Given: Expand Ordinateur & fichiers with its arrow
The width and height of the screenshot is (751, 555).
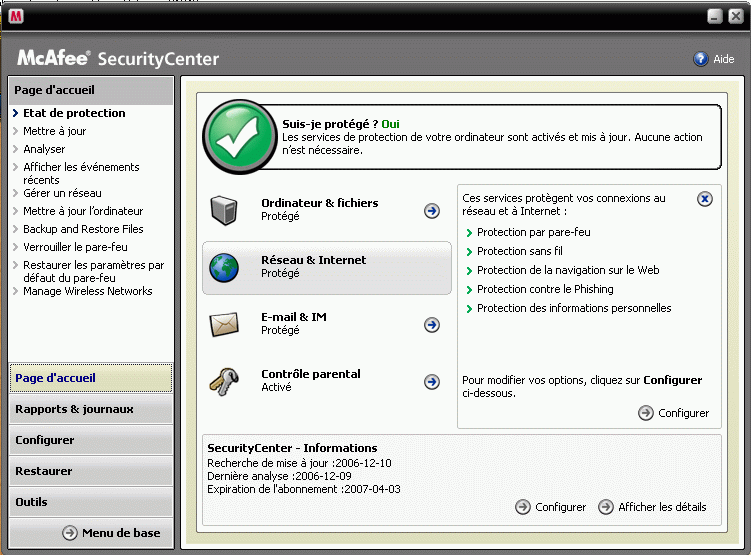Looking at the screenshot, I should pyautogui.click(x=432, y=211).
